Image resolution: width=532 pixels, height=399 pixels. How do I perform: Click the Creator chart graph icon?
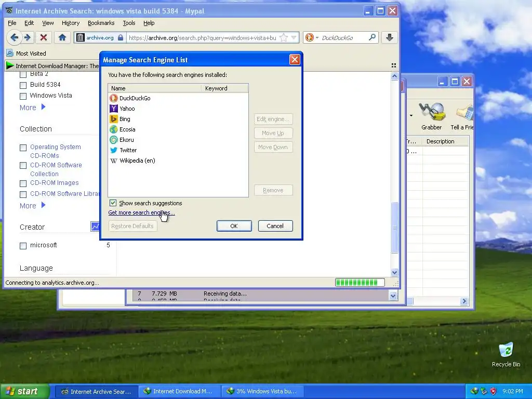click(x=95, y=227)
